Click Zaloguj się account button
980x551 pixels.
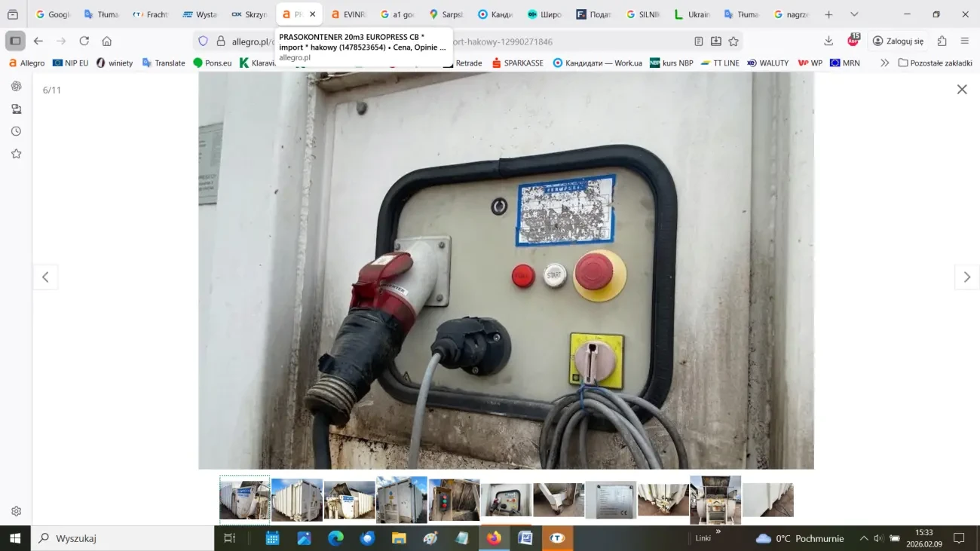tap(898, 41)
